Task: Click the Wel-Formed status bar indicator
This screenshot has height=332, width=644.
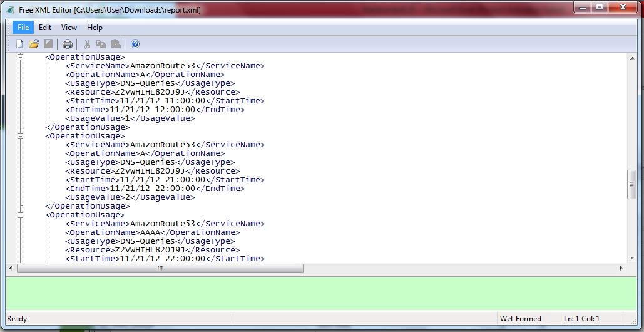Action: coord(520,318)
